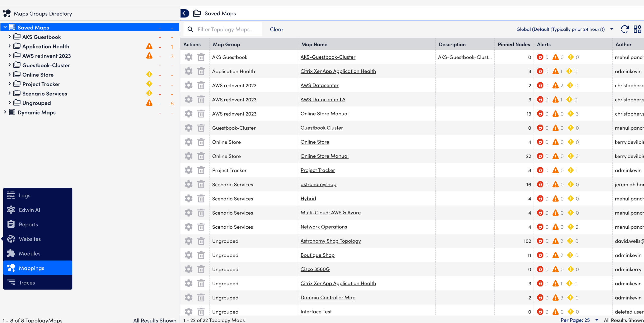
Task: Click gear icon in Cisco 3560G row
Action: click(x=188, y=269)
